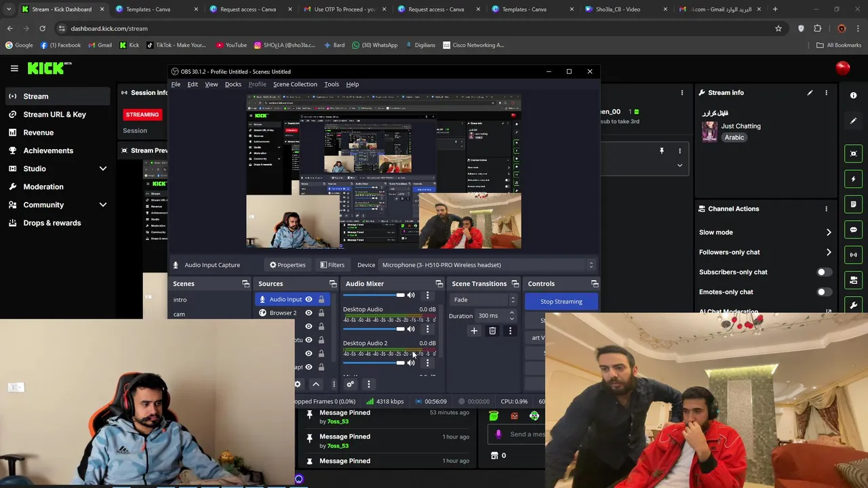
Task: Click the wrench icon in right sidebar
Action: [x=854, y=306]
